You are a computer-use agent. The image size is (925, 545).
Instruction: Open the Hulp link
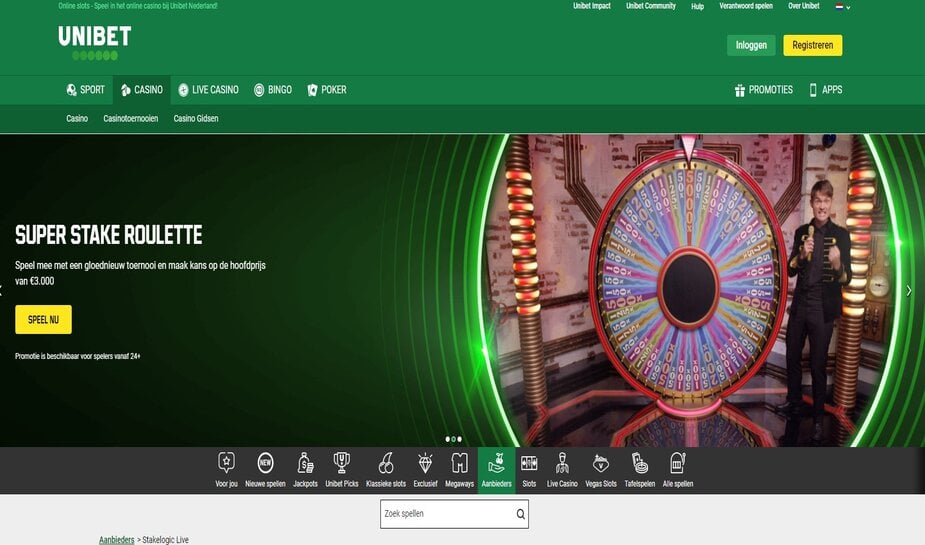point(697,6)
